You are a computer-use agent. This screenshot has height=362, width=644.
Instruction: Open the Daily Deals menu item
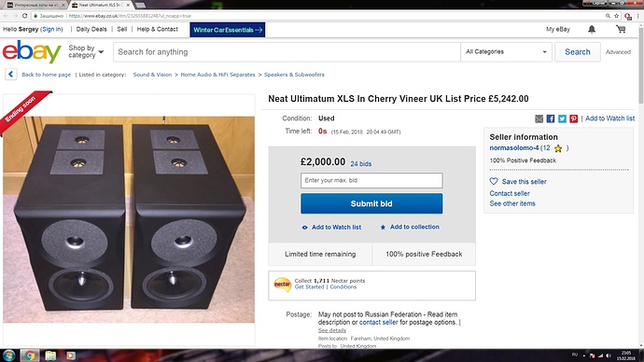point(91,29)
